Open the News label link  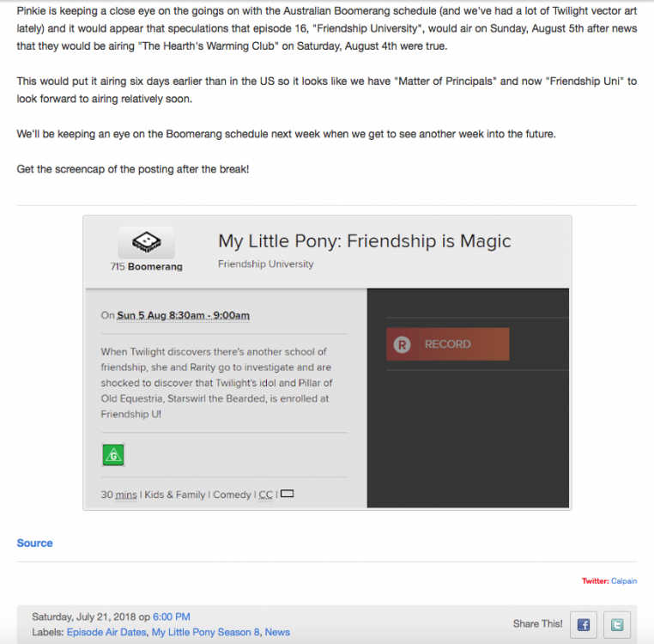click(277, 632)
